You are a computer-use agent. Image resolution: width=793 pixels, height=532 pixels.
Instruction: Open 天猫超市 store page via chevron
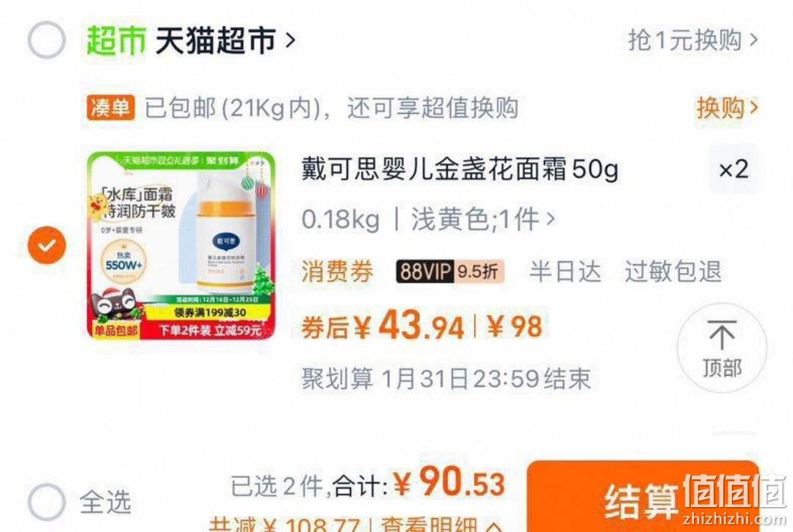tap(290, 40)
